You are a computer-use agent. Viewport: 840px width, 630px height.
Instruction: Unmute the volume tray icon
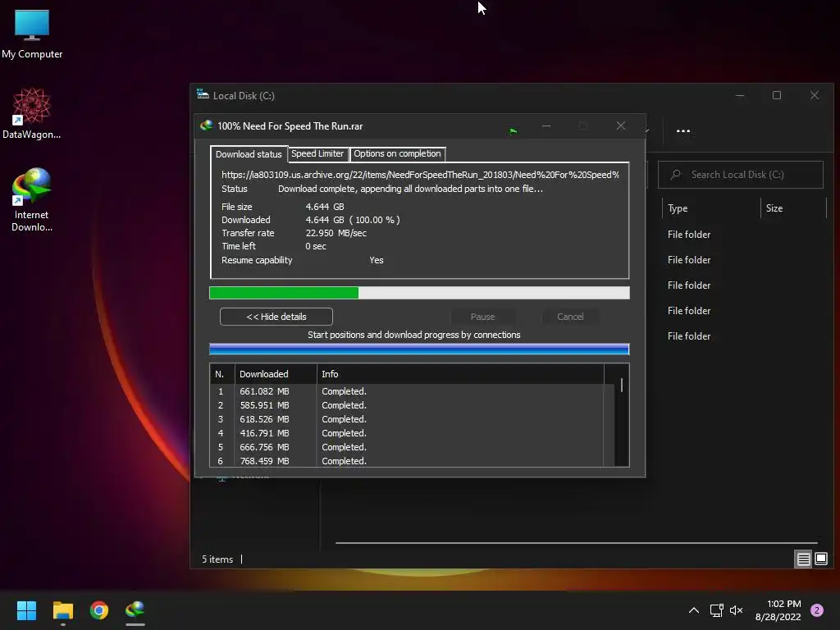coord(737,610)
